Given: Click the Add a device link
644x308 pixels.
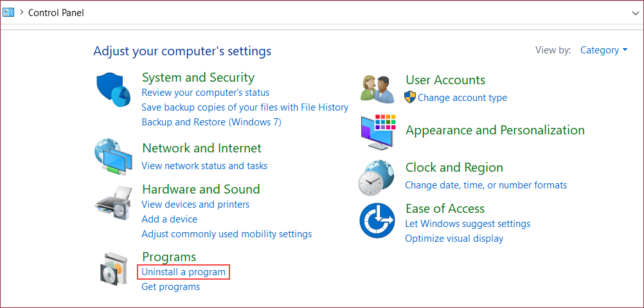Looking at the screenshot, I should 169,219.
